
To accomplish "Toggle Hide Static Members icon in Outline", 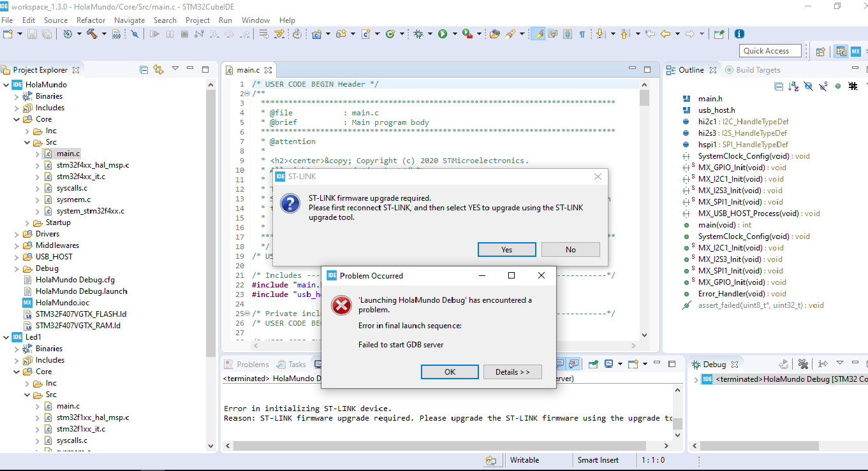I will 823,86.
